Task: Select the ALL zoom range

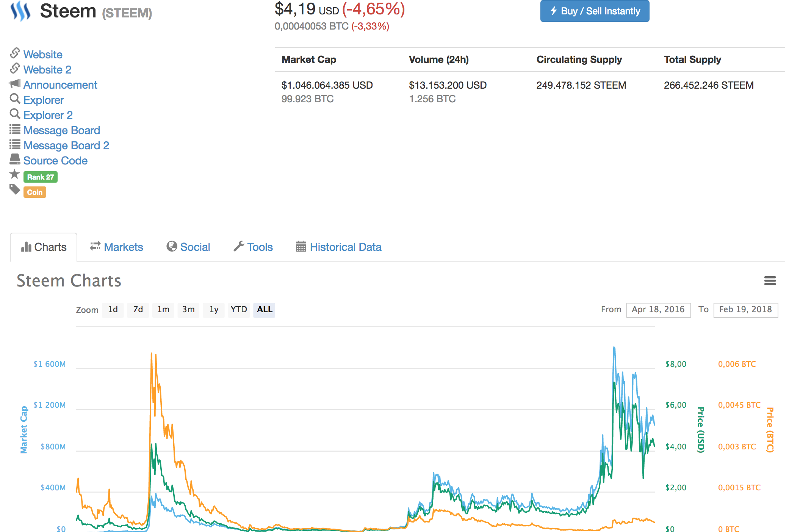Action: (265, 310)
